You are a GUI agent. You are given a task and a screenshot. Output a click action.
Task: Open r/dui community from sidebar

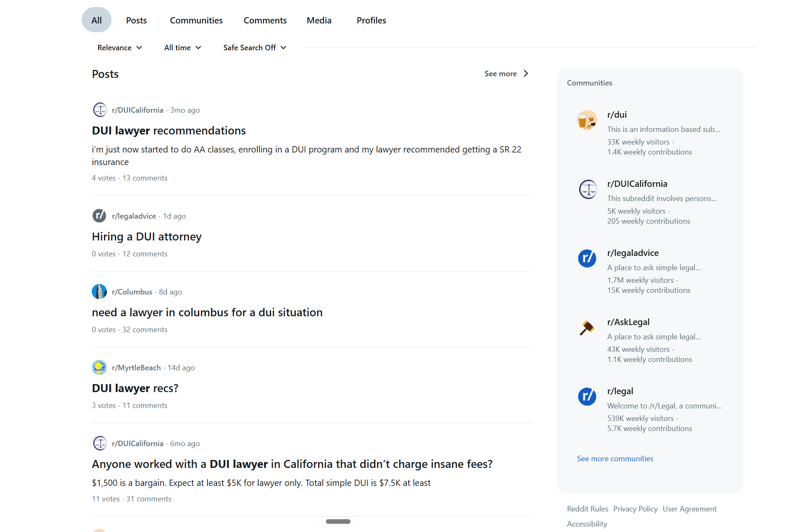(617, 115)
